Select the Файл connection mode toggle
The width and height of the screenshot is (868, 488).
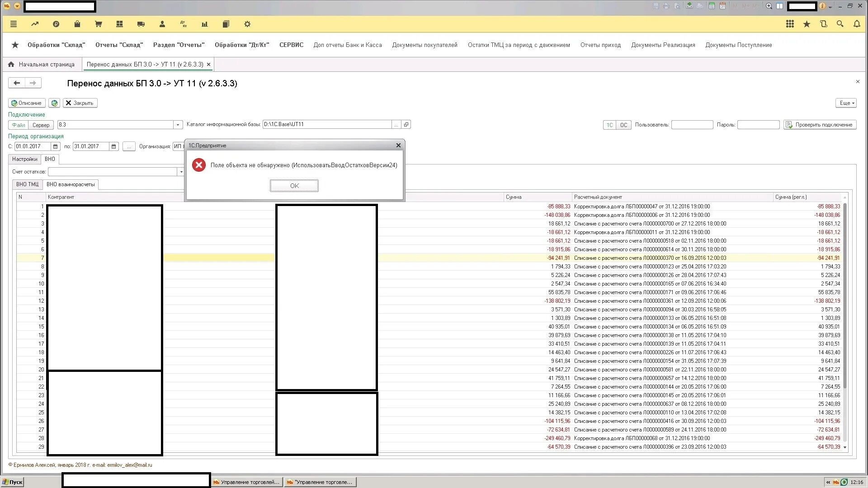coord(19,125)
